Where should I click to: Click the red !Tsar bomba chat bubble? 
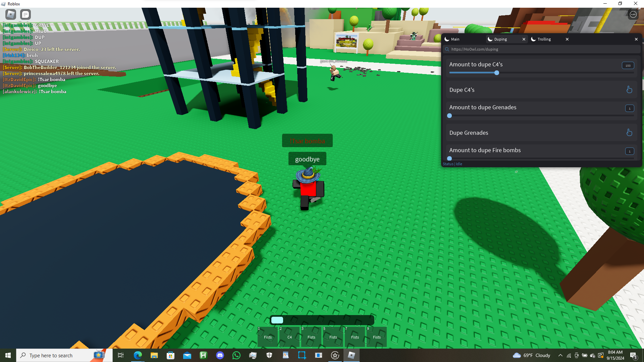pyautogui.click(x=307, y=141)
